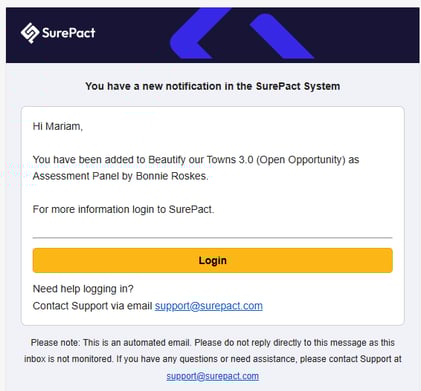Click the 'Please note' automated email disclaimer
Image resolution: width=421 pixels, height=391 pixels.
coord(213,343)
